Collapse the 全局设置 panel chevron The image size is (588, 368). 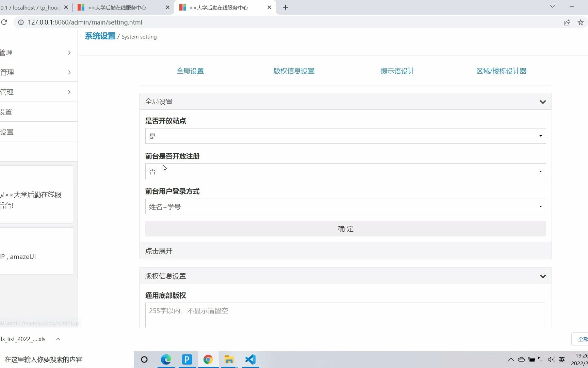coord(543,102)
